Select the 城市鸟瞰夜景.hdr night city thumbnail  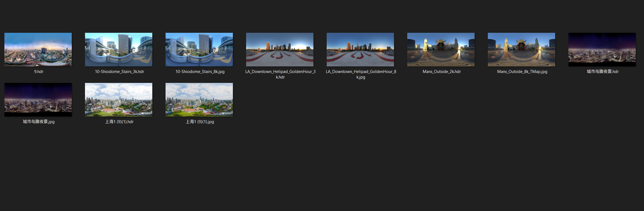click(602, 50)
